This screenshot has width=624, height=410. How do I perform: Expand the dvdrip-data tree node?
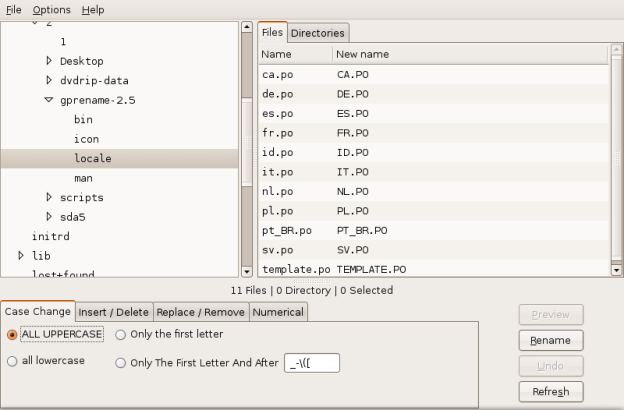pyautogui.click(x=49, y=80)
